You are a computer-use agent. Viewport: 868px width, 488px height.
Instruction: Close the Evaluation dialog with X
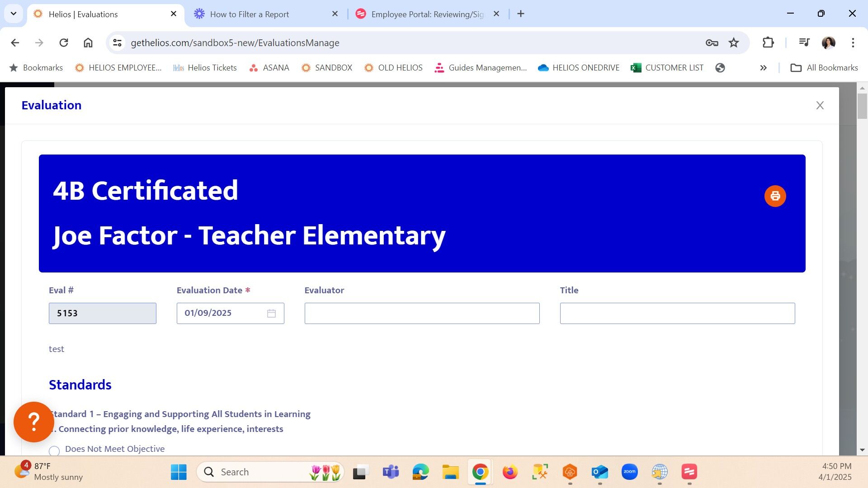(820, 105)
